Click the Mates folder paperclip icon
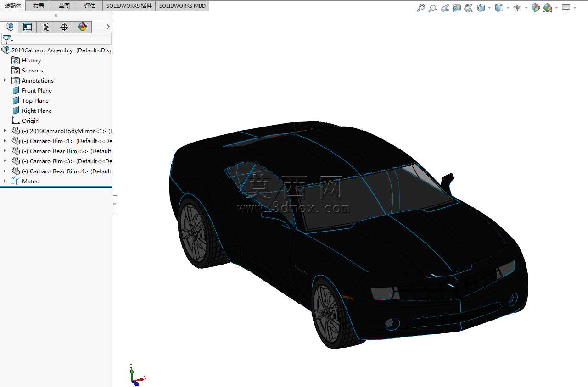Image resolution: width=588 pixels, height=387 pixels. (16, 182)
